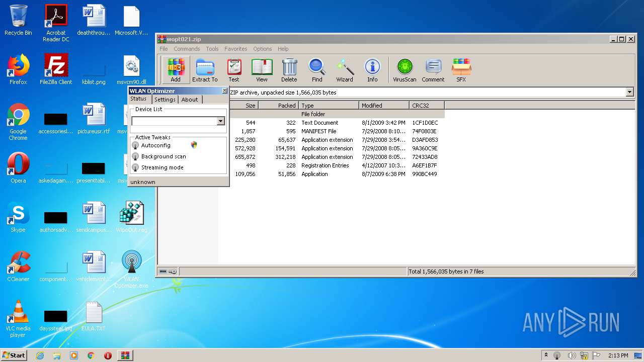The width and height of the screenshot is (644, 362).
Task: Click the SFX toolbar icon
Action: (x=461, y=70)
